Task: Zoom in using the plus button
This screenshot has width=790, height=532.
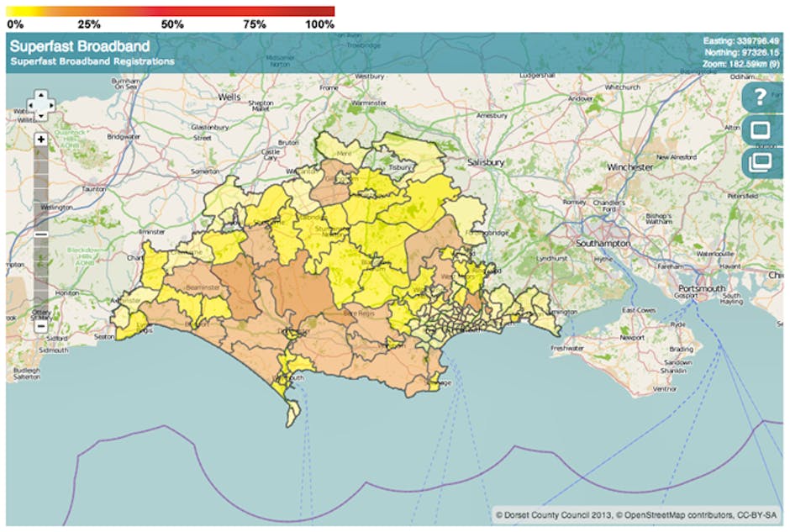Action: (x=41, y=139)
